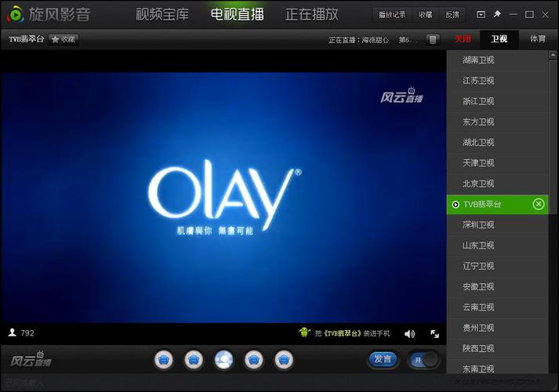Open the 反馈 feedback button
This screenshot has width=559, height=392.
pos(452,15)
